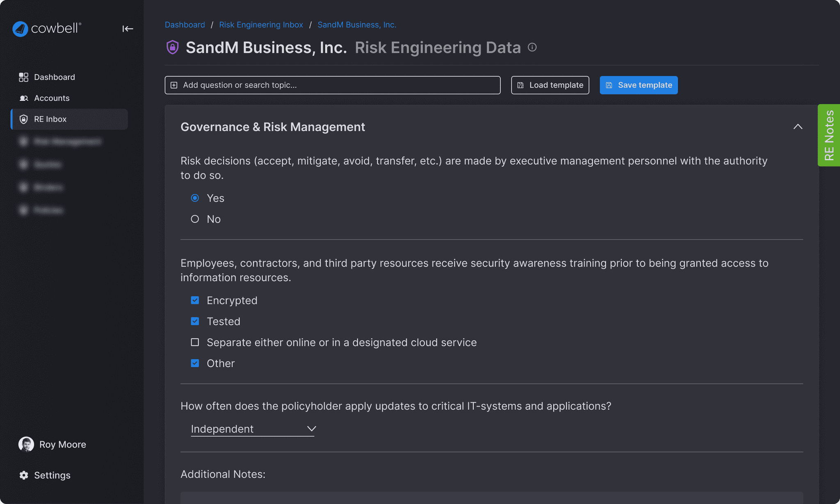Click Roy Moore's avatar photo
The height and width of the screenshot is (504, 840).
click(x=26, y=444)
